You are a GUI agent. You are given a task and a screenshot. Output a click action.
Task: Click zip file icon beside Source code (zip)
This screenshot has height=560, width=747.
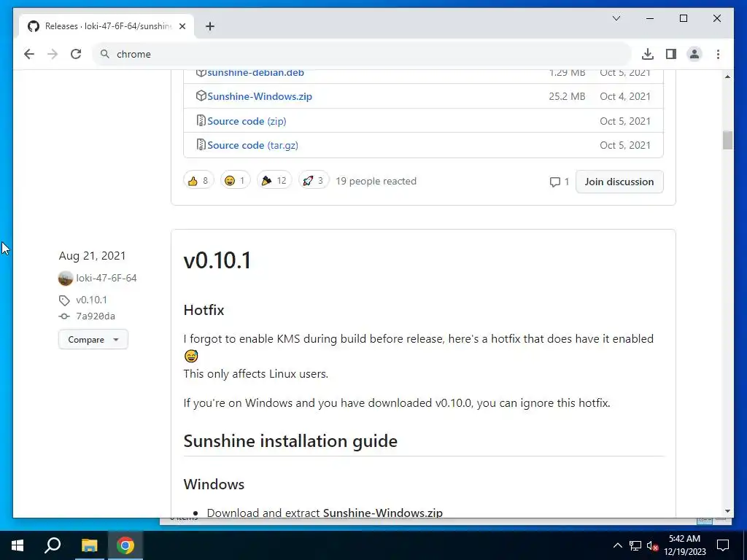pos(201,120)
